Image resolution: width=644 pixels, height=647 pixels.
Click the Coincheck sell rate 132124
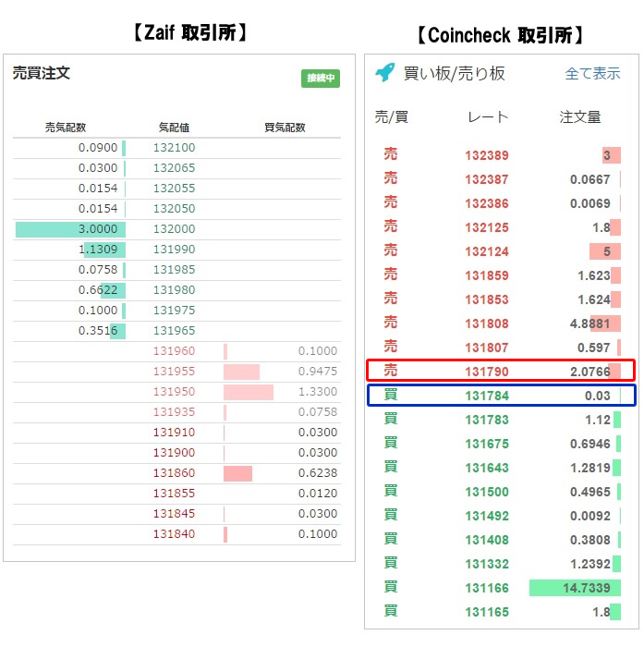487,251
